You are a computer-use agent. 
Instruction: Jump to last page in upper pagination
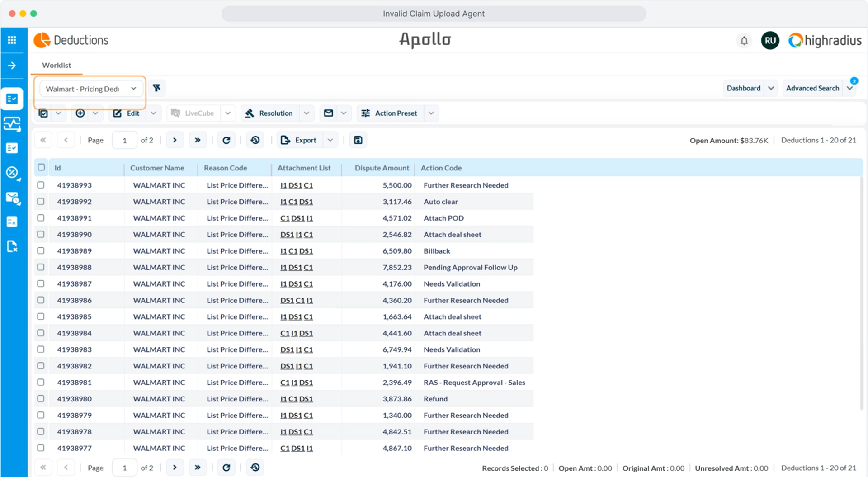point(198,140)
